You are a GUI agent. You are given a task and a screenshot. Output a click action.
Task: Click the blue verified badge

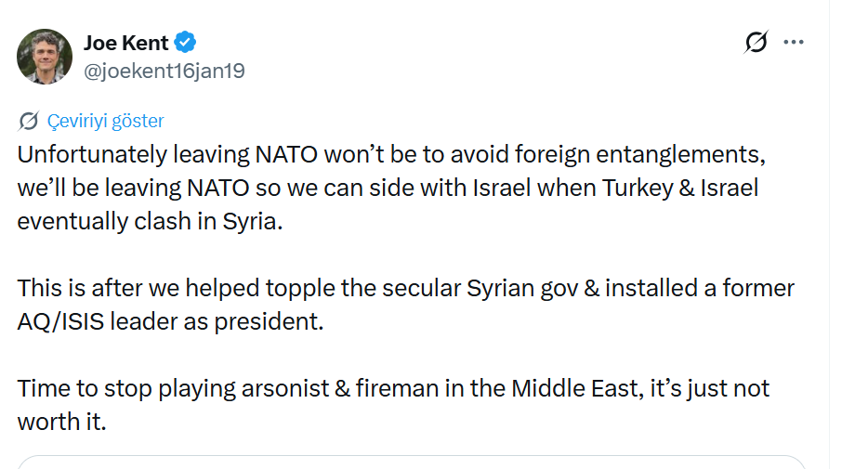186,43
